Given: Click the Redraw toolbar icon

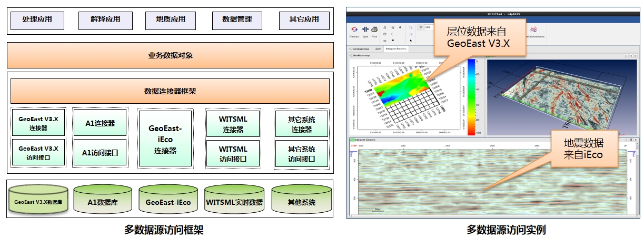Looking at the screenshot, I should 354,30.
